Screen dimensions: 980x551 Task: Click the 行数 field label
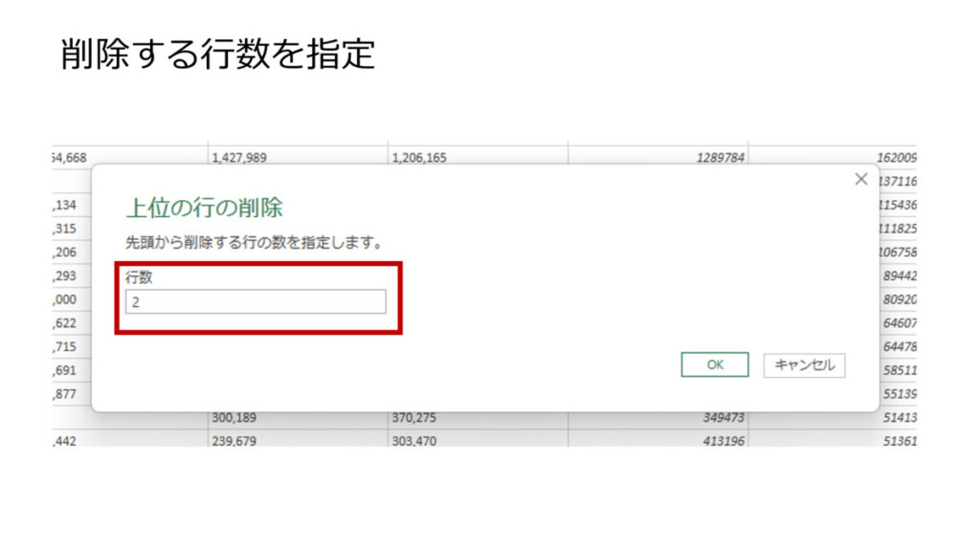tap(139, 277)
